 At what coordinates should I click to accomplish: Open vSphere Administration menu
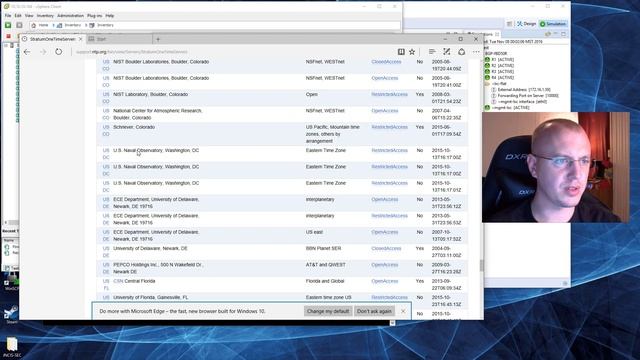click(x=70, y=16)
